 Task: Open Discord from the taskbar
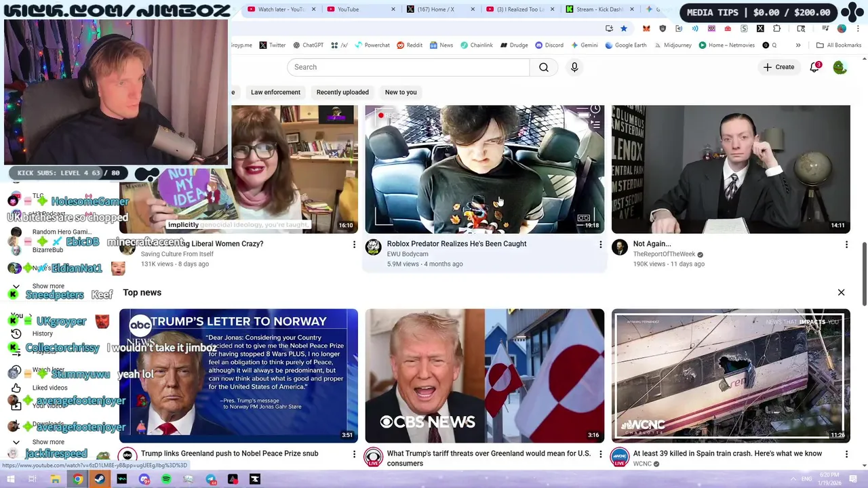144,479
